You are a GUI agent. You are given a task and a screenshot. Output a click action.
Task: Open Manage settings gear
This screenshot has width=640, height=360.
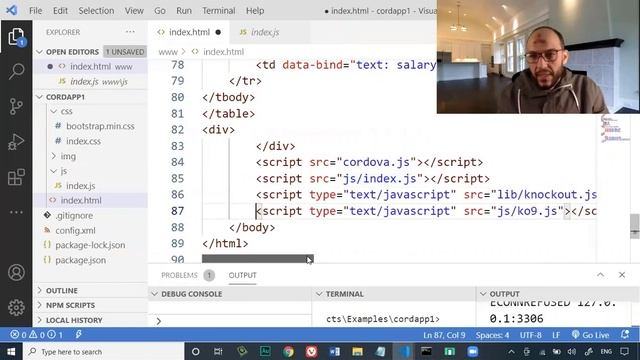(16, 307)
